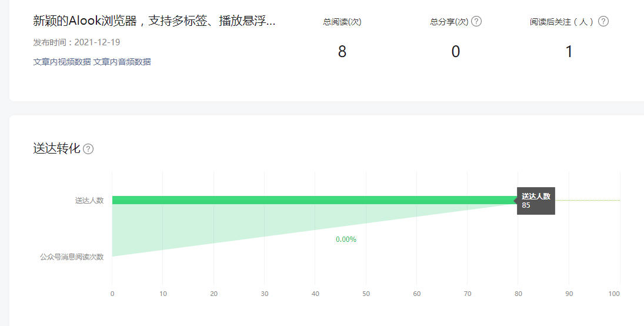
Task: Click help icon next to 总分享(次)
Action: pos(476,21)
